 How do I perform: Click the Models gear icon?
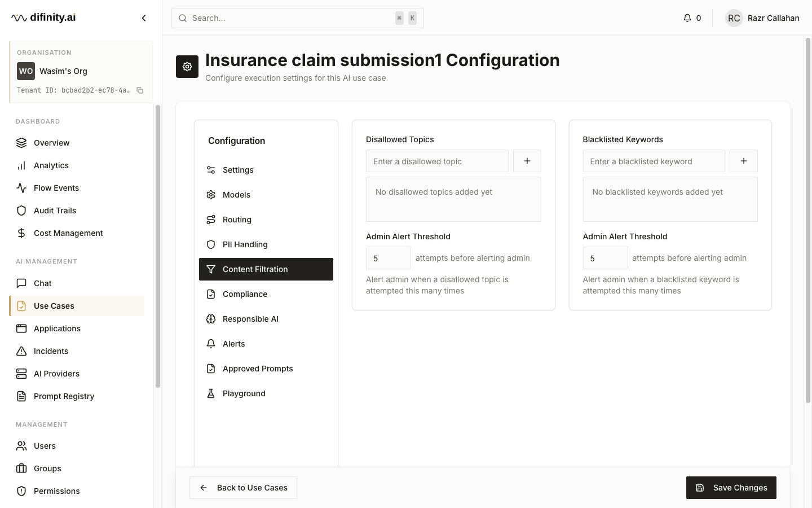(x=211, y=195)
